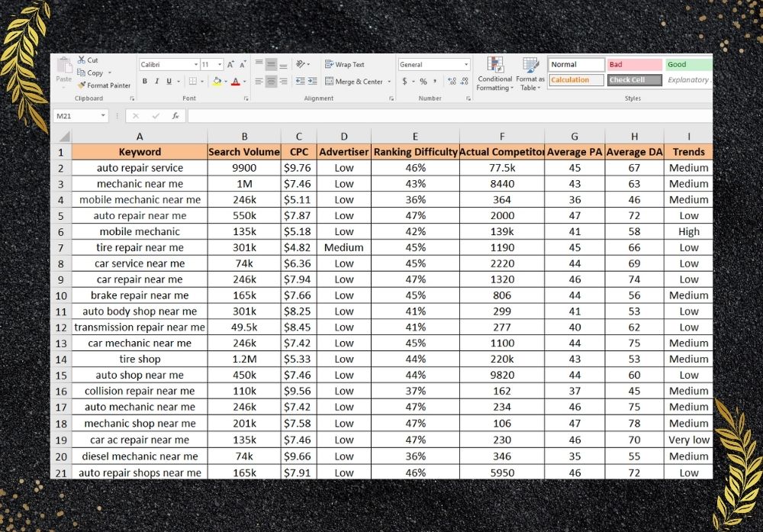Click the Increase Font Size icon

[231, 65]
